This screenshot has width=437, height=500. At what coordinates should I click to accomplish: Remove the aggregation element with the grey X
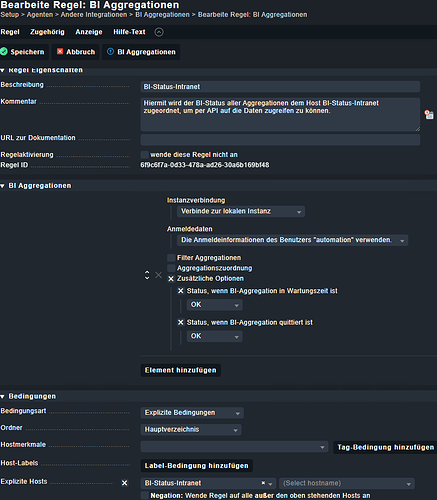tap(159, 275)
